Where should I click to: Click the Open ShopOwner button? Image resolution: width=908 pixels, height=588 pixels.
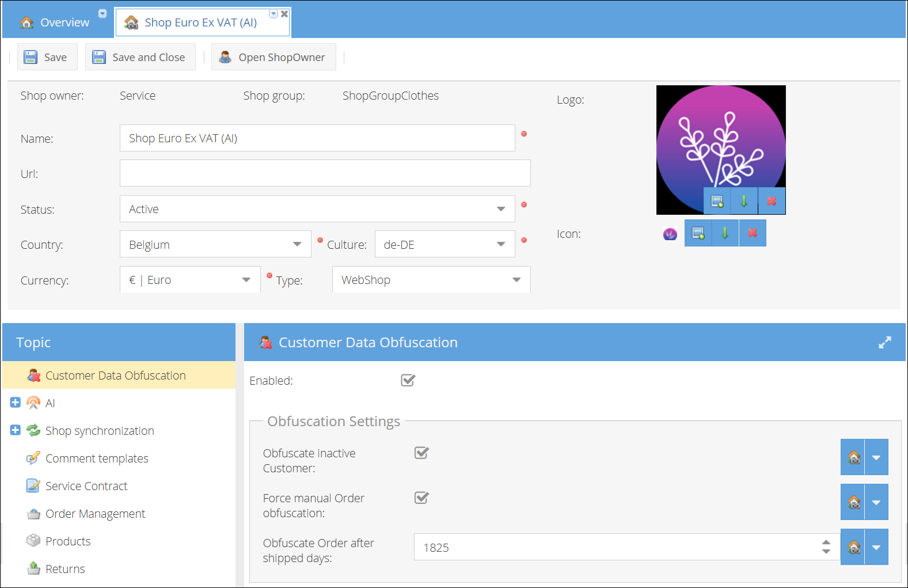273,57
